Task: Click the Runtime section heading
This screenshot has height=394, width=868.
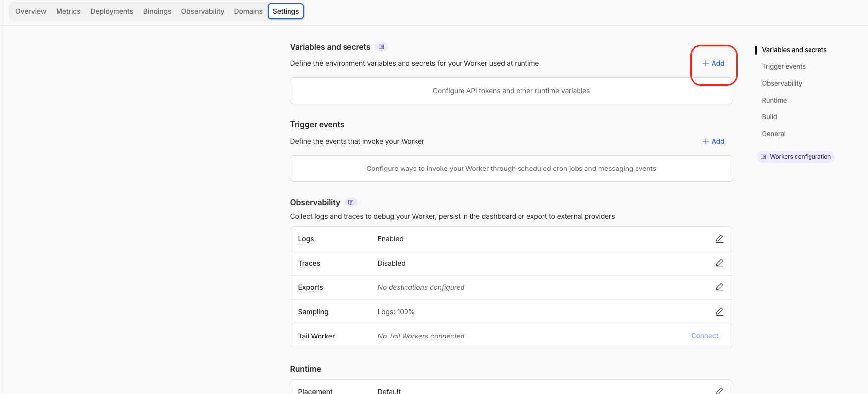Action: pos(306,369)
